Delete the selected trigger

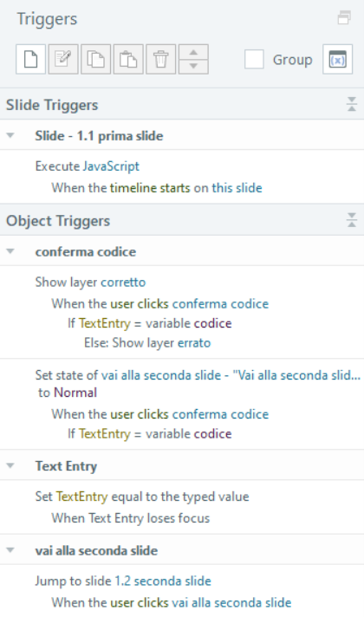coord(160,60)
